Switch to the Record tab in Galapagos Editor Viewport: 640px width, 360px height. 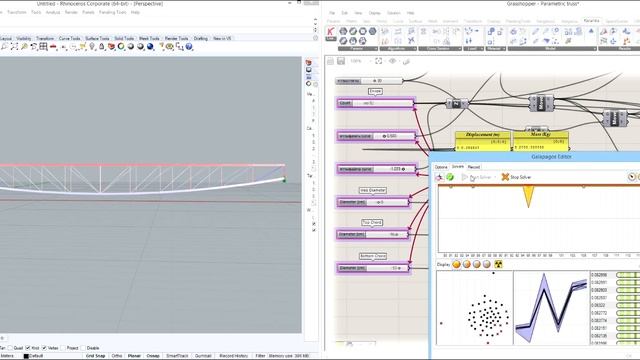pos(473,167)
